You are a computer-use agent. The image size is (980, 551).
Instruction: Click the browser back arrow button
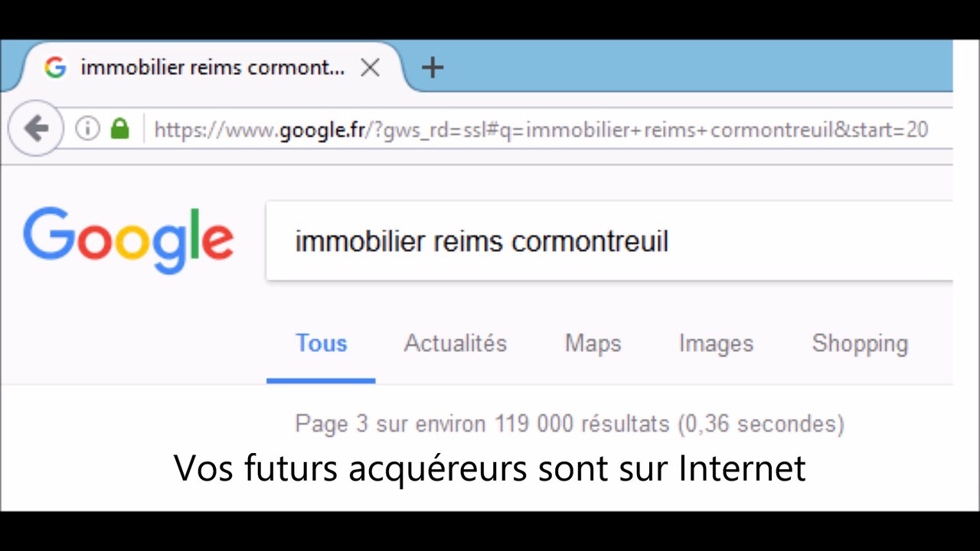pyautogui.click(x=35, y=129)
